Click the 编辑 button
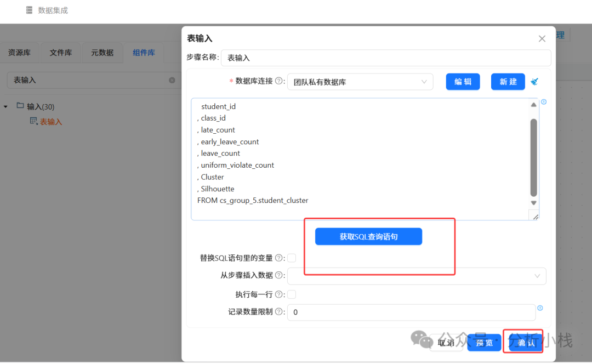Image resolution: width=592 pixels, height=364 pixels. (463, 82)
